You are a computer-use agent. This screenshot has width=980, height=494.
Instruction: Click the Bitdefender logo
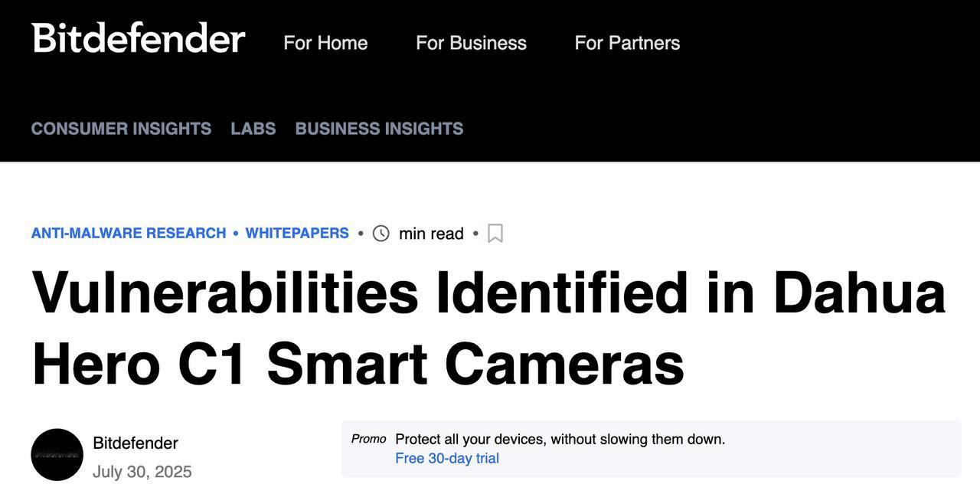click(139, 38)
